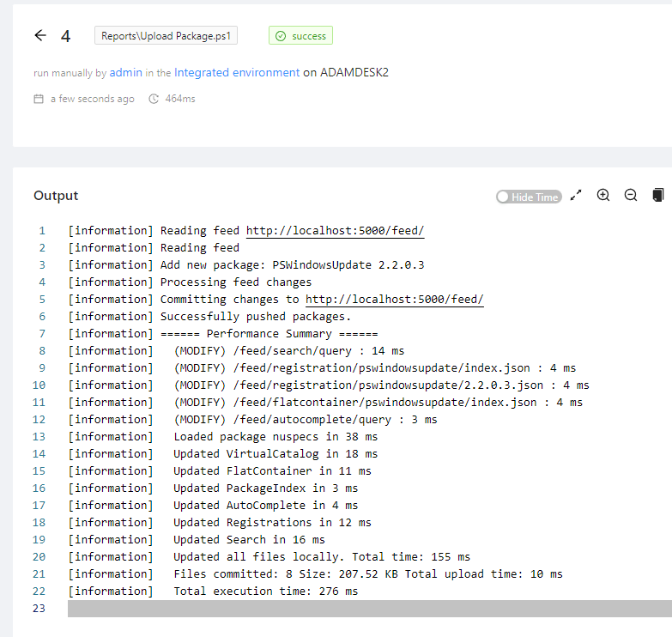
Task: Open the localhost feed URL on line 1
Action: coord(335,231)
